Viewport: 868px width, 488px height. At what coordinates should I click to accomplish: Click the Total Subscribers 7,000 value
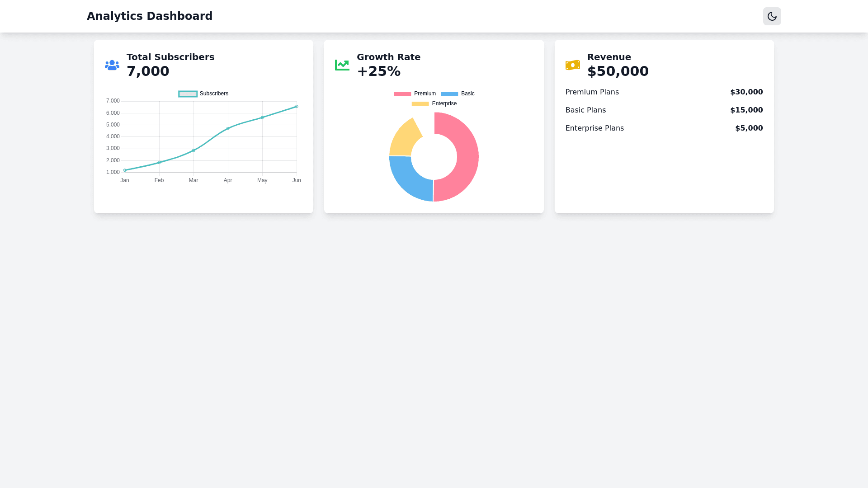[148, 71]
